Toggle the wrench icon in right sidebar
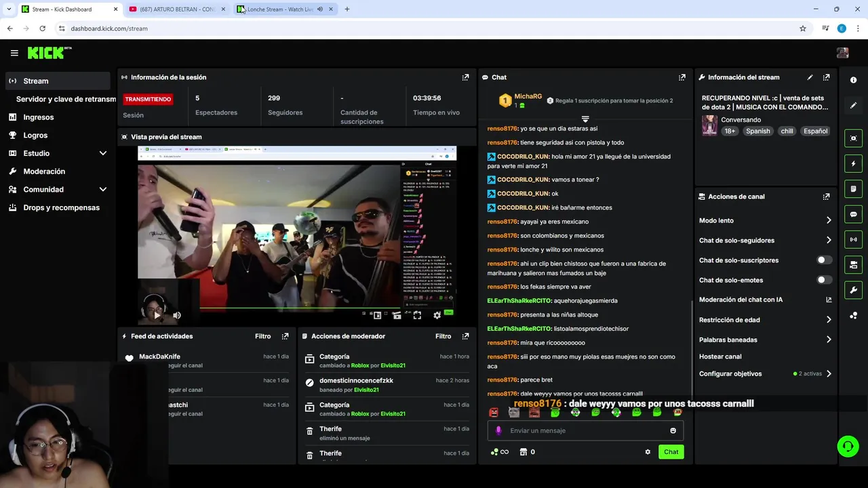Viewport: 868px width, 488px height. click(853, 290)
